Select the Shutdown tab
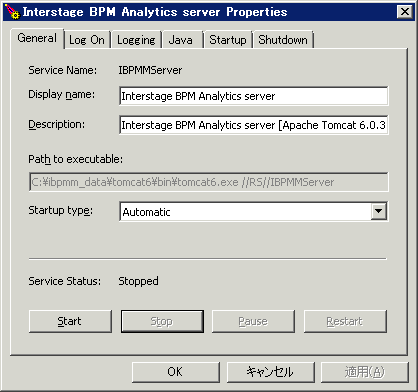 (x=283, y=40)
